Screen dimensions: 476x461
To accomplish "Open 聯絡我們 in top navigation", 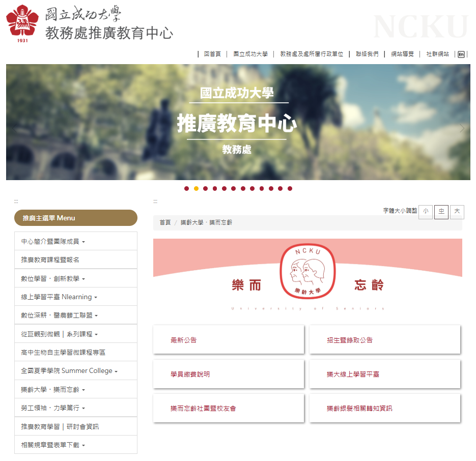I will (x=367, y=54).
